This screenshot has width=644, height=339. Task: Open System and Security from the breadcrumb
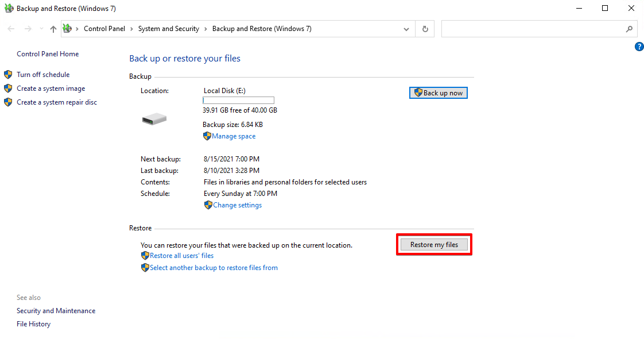tap(168, 28)
